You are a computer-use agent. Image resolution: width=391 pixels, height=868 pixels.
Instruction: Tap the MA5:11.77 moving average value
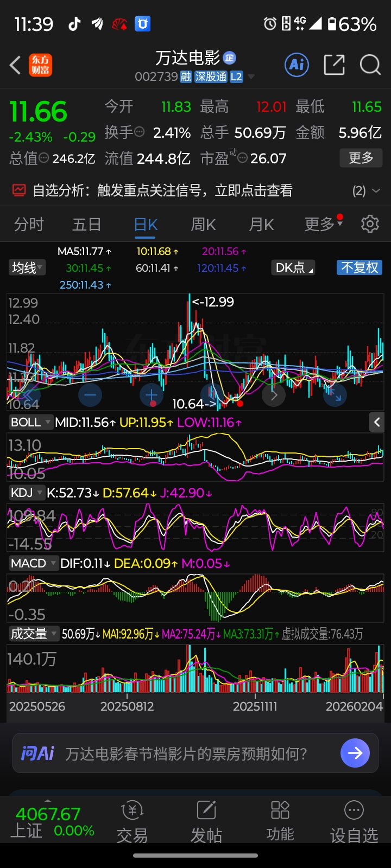tap(84, 251)
